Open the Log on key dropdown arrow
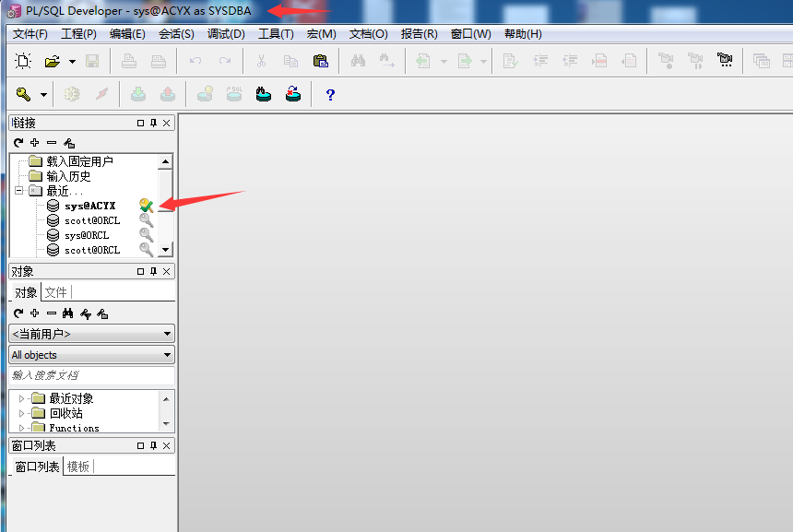 point(44,95)
